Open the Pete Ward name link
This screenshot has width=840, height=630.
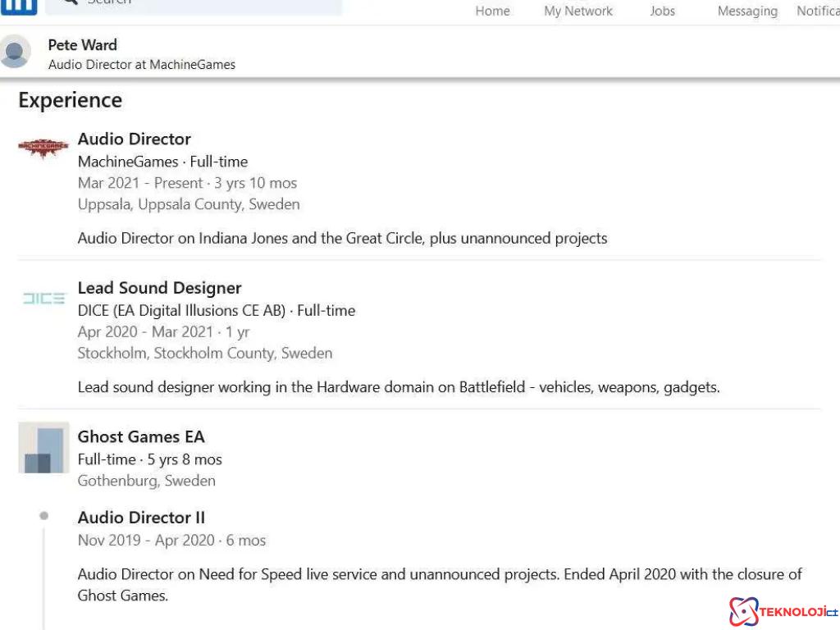tap(82, 45)
